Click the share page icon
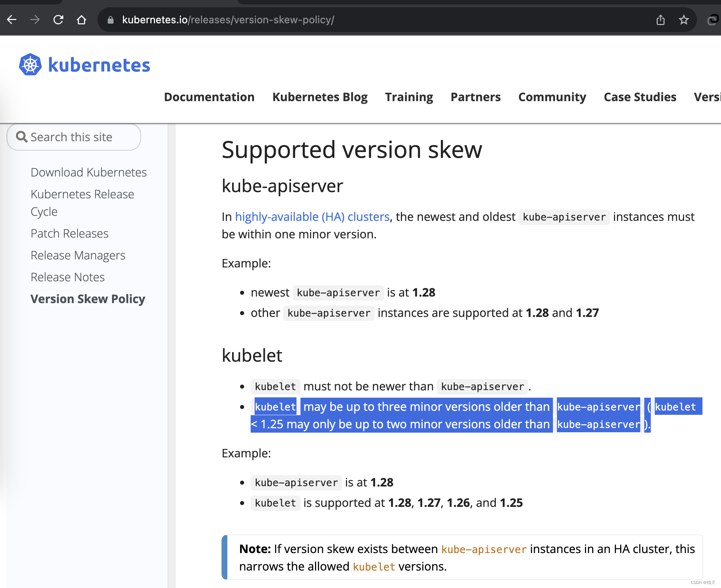721x588 pixels. click(661, 20)
